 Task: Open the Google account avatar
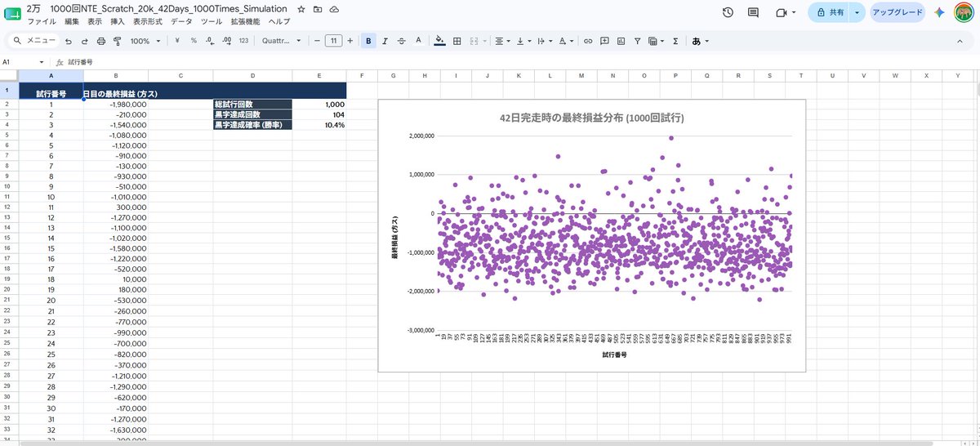(964, 13)
